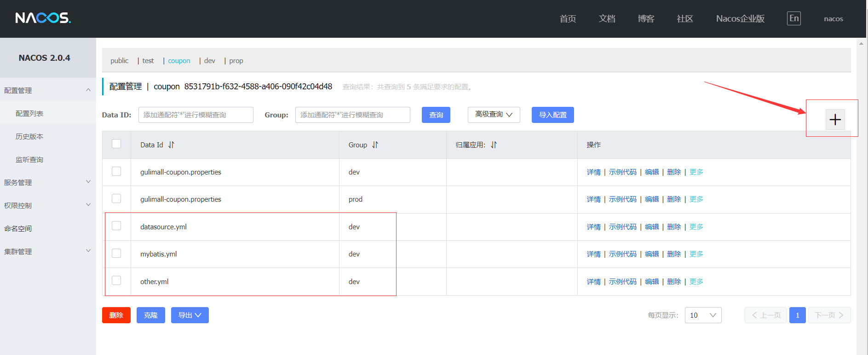Image resolution: width=868 pixels, height=355 pixels.
Task: Switch to the dev namespace tab
Action: coord(209,60)
